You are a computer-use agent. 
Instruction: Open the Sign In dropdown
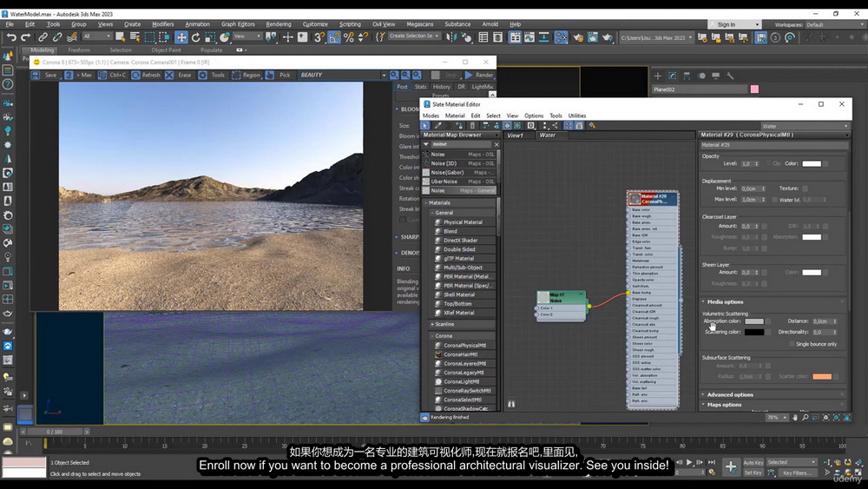coord(734,24)
